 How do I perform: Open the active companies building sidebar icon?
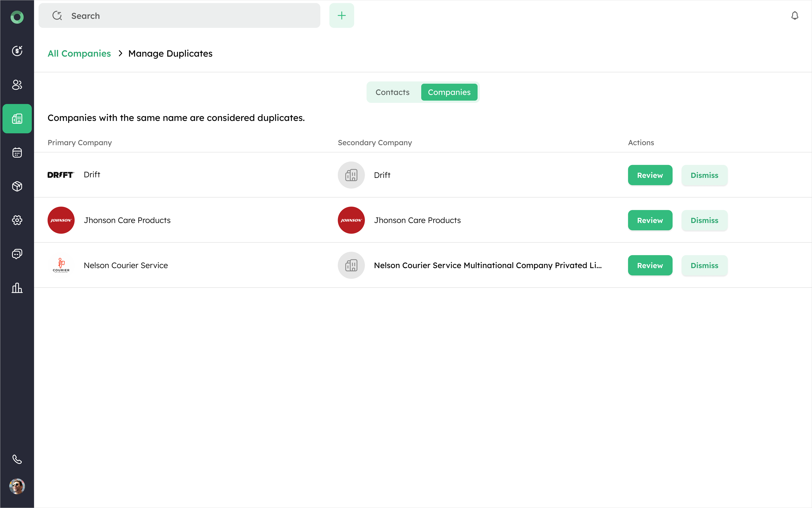(17, 119)
